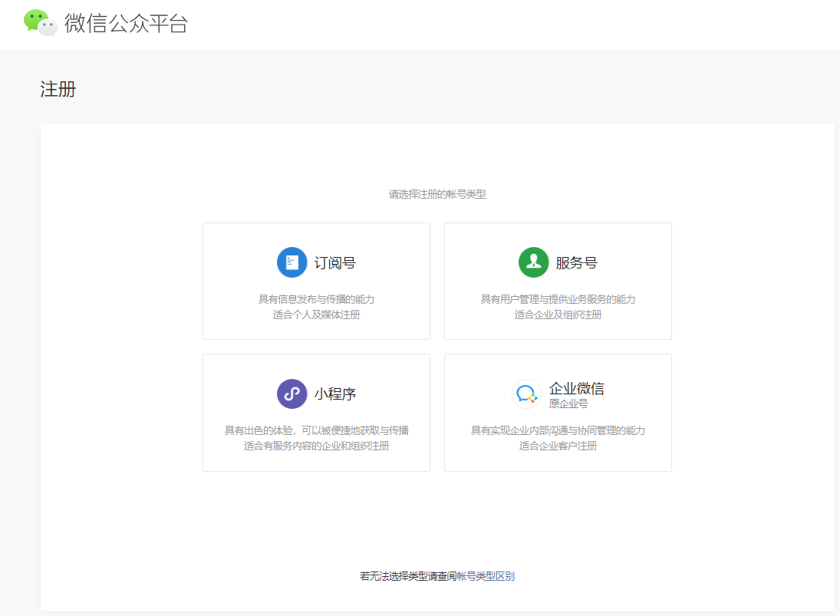Choose the 服务号 account type title
The width and height of the screenshot is (840, 616).
(x=576, y=263)
